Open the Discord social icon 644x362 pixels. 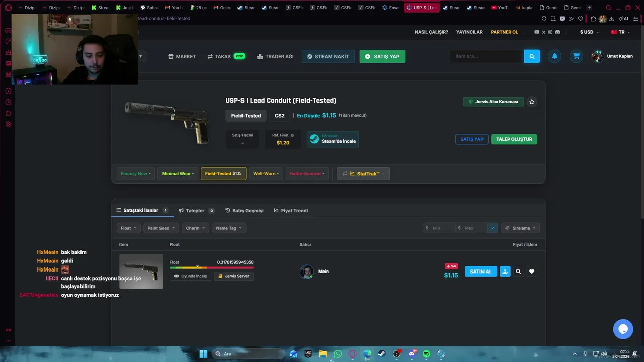[557, 32]
